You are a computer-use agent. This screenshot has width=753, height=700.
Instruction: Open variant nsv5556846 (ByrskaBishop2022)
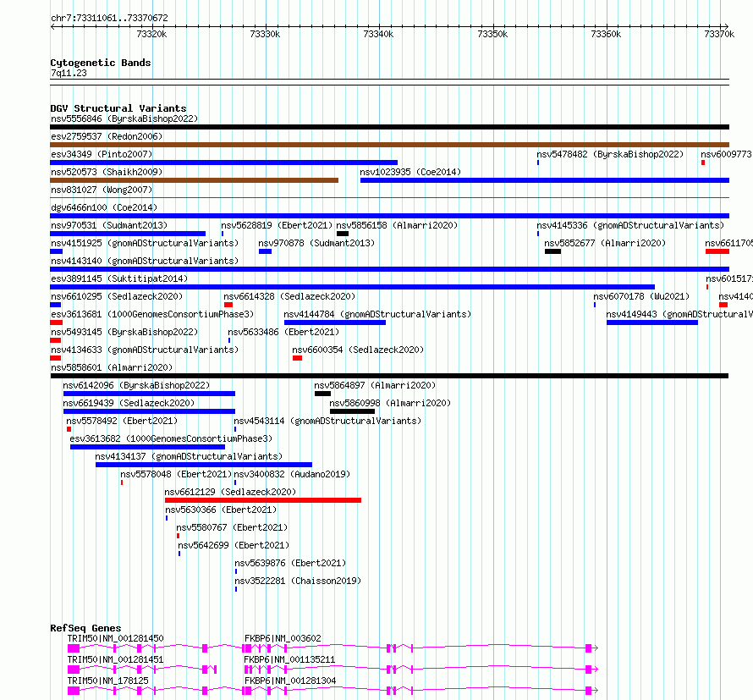click(124, 119)
